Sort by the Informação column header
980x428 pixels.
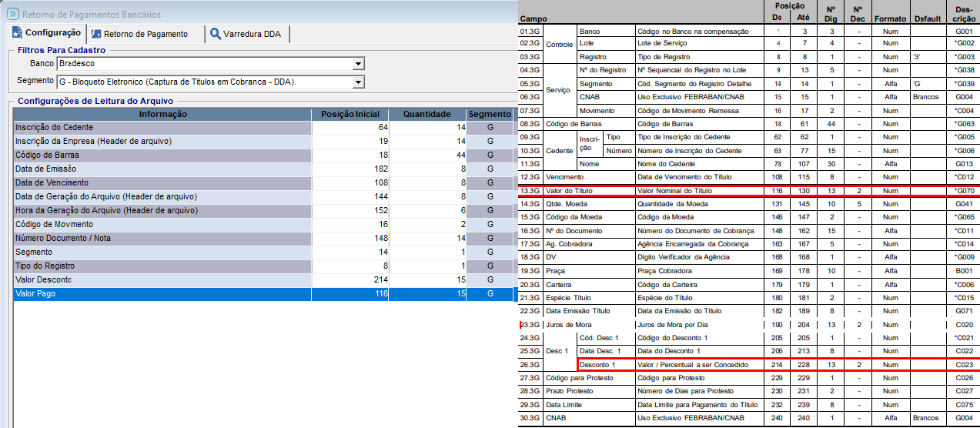[162, 114]
